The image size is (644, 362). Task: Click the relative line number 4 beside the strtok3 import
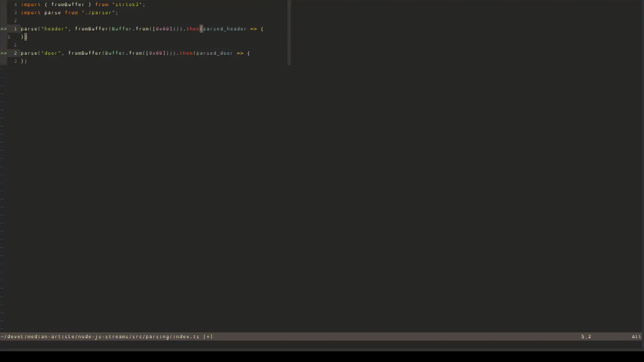pos(16,4)
